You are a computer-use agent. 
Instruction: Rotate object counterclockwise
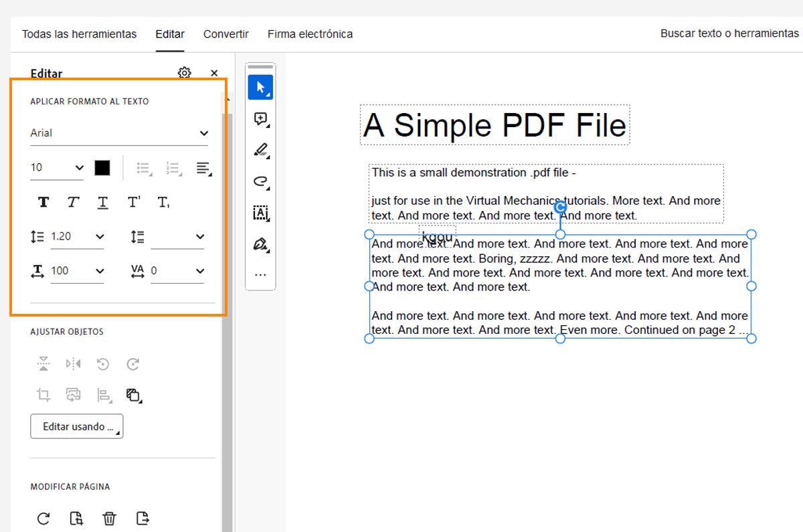tap(102, 364)
